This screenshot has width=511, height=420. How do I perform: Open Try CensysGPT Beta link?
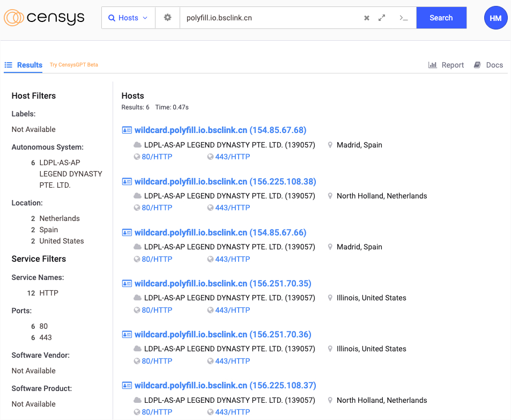tap(73, 64)
